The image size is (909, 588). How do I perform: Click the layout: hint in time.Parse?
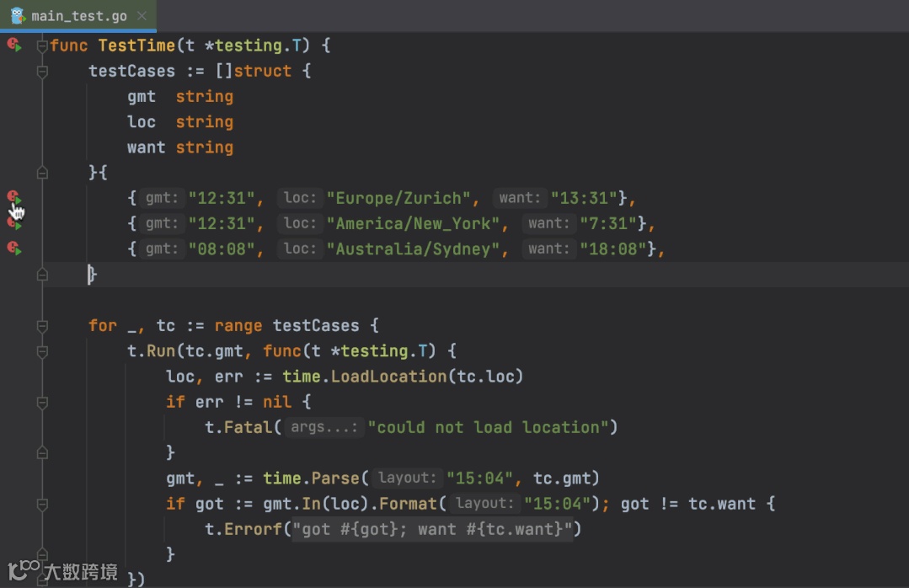pos(407,478)
